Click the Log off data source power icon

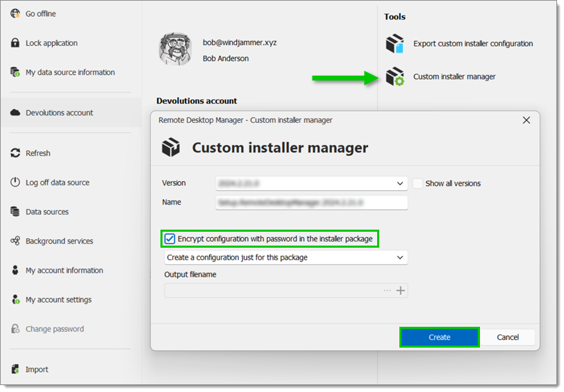pos(15,182)
